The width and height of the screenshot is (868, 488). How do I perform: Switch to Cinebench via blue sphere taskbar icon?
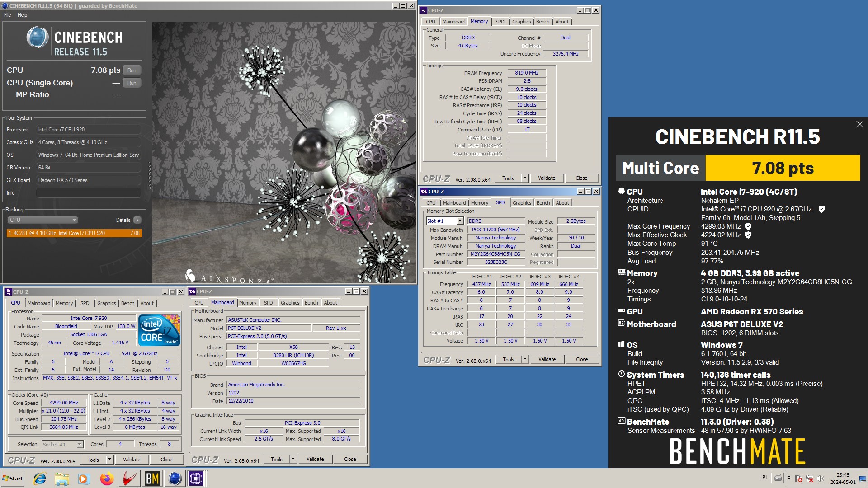pyautogui.click(x=175, y=479)
